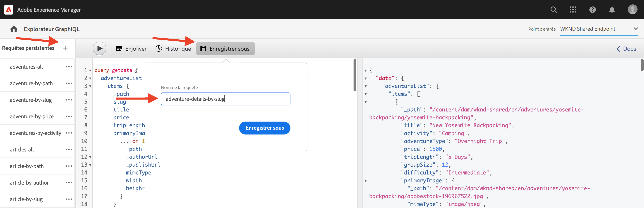Go to home via house icon
644x208 pixels.
[14, 29]
